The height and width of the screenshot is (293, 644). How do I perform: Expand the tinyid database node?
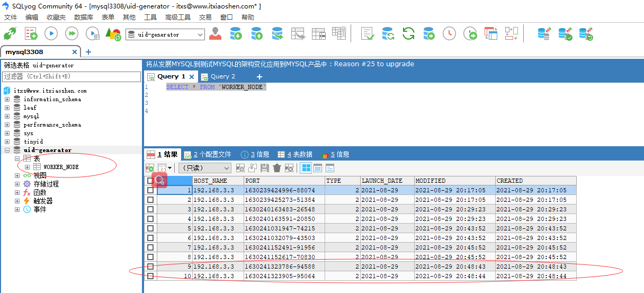7,141
